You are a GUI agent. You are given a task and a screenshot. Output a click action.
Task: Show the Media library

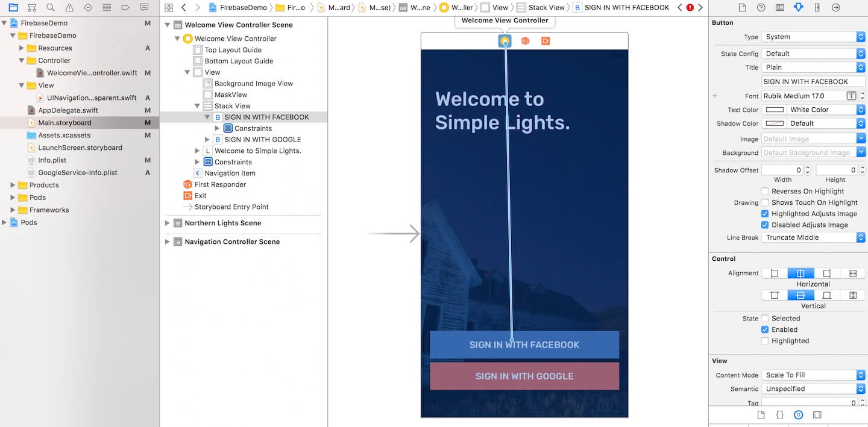tap(817, 415)
